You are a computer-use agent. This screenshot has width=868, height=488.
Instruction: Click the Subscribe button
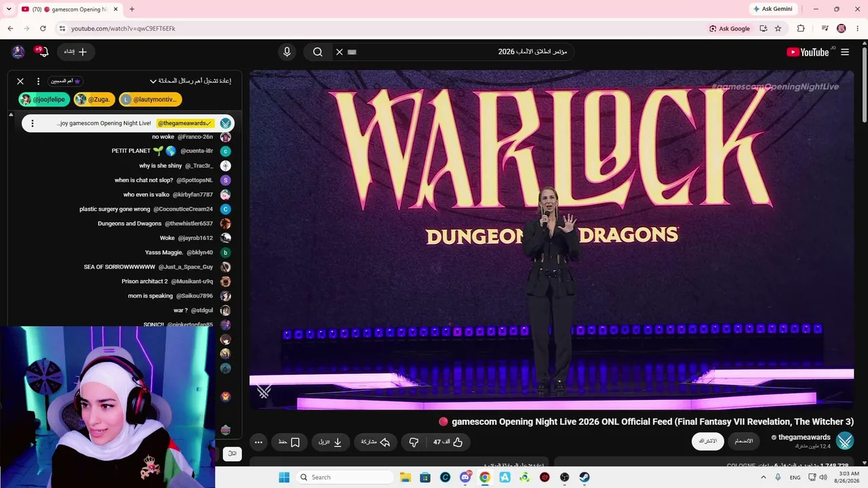point(708,441)
